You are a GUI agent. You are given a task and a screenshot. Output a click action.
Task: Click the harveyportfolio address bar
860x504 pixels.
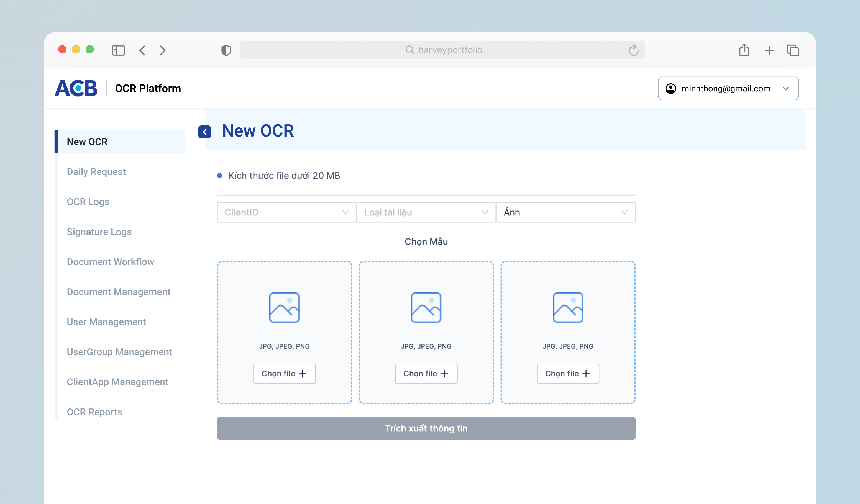[442, 50]
